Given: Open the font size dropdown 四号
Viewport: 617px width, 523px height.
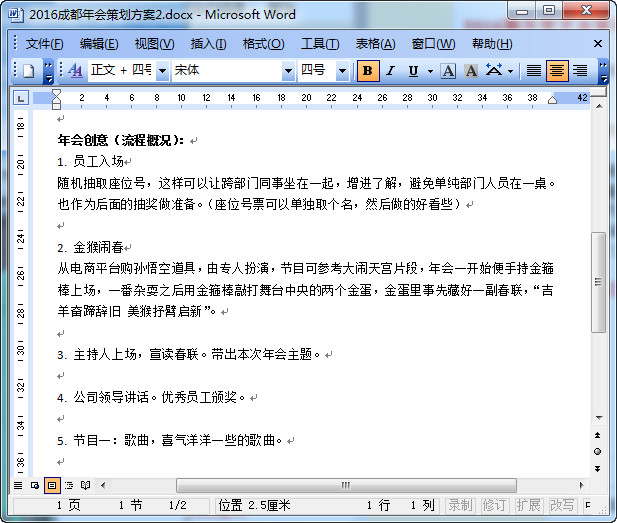Looking at the screenshot, I should click(x=342, y=71).
